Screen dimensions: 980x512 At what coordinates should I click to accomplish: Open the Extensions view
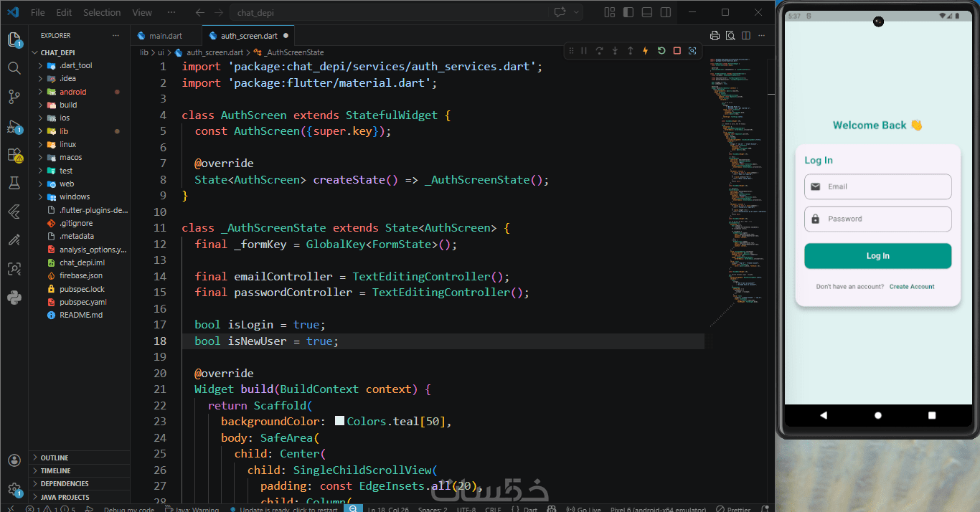14,155
